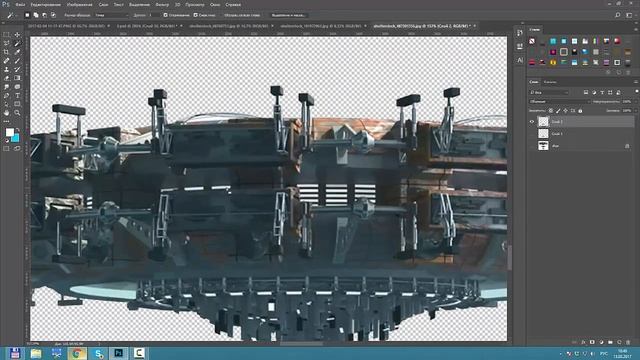Viewport: 640px width, 360px height.
Task: Show the Фон layer visibility box
Action: point(532,146)
